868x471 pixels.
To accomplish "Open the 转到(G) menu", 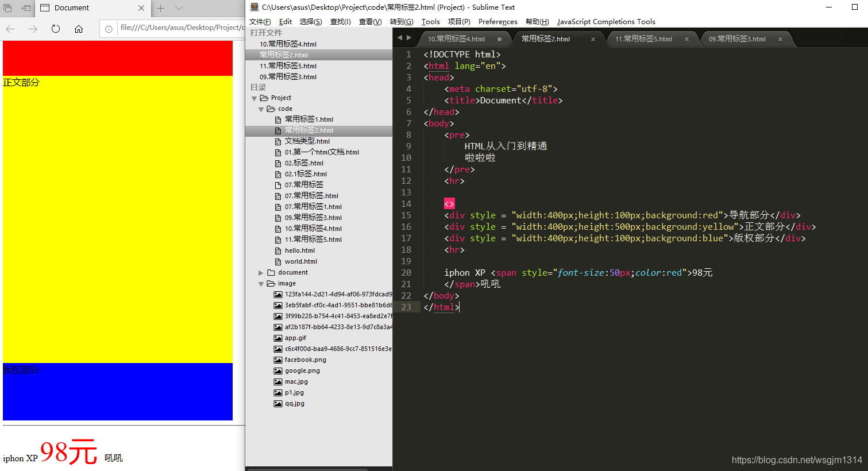I will point(402,22).
